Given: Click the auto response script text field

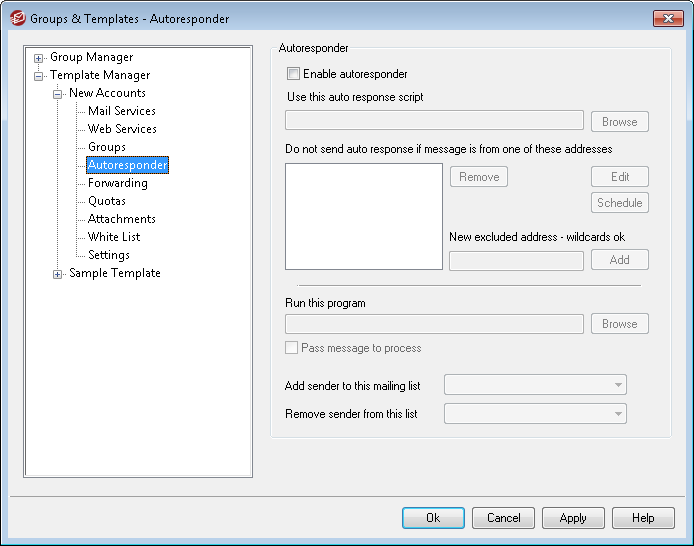Looking at the screenshot, I should [x=434, y=122].
